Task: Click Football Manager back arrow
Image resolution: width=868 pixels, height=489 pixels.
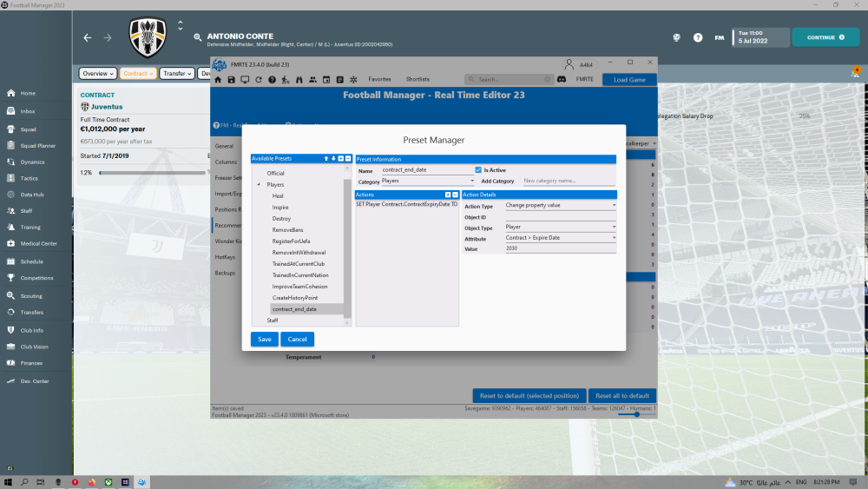Action: [x=88, y=37]
